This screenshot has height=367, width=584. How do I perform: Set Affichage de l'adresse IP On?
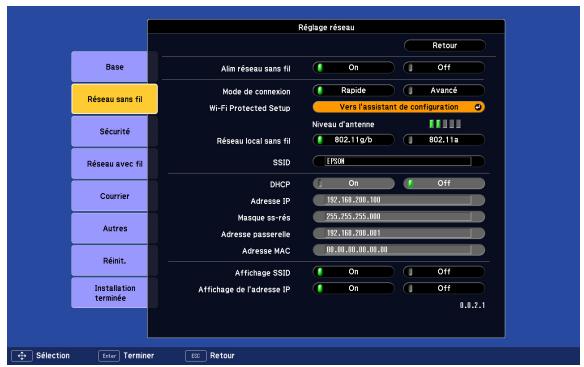tap(353, 288)
